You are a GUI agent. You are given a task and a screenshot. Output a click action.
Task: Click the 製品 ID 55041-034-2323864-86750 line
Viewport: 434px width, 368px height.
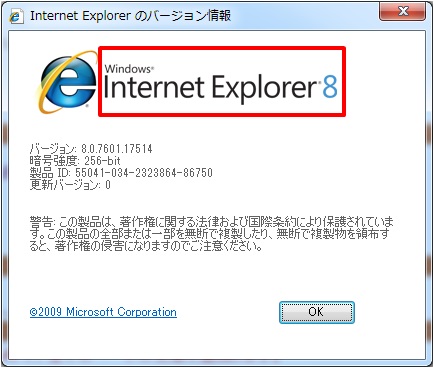pos(121,173)
